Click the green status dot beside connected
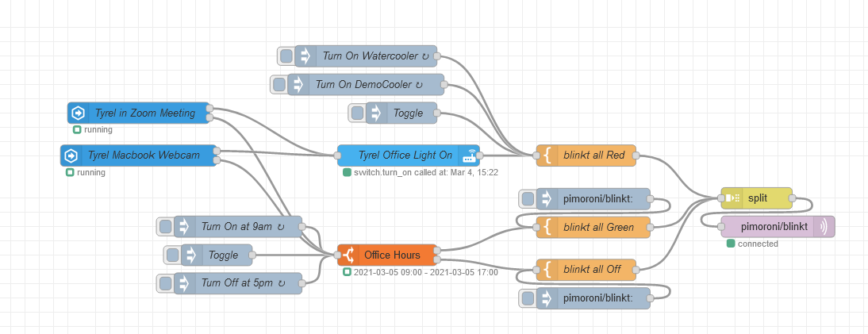 pyautogui.click(x=731, y=244)
